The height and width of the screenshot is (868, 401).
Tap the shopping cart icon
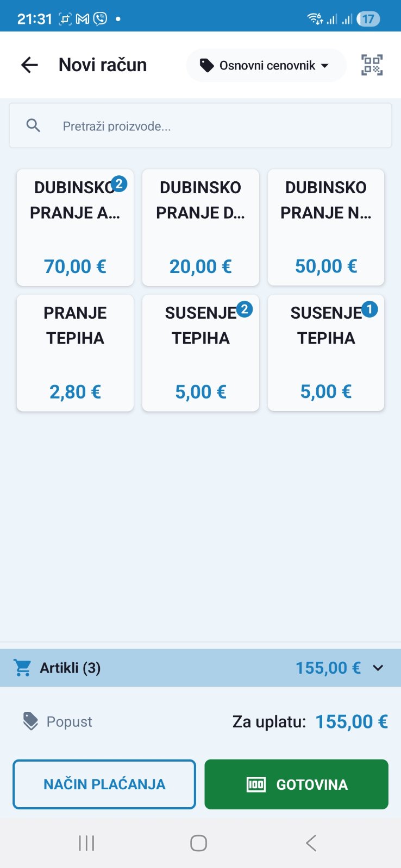pyautogui.click(x=23, y=668)
